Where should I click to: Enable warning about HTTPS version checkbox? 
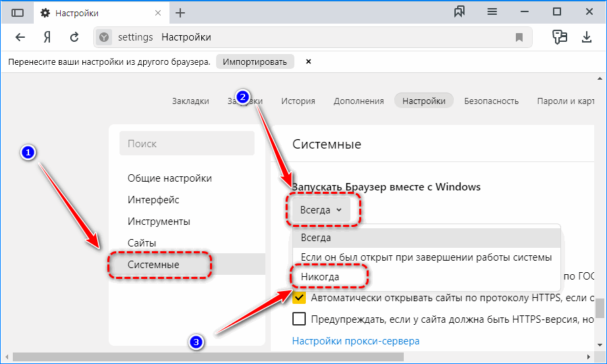coord(299,319)
